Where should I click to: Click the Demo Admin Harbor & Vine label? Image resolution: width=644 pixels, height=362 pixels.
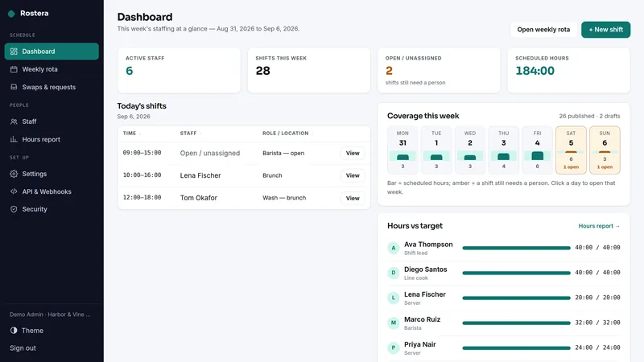[50, 315]
